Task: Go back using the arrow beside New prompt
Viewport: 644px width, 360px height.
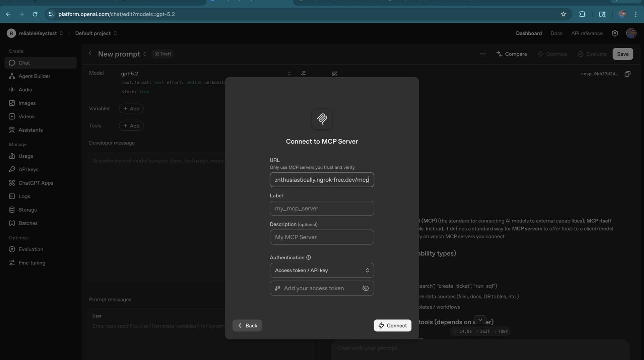Action: 90,54
